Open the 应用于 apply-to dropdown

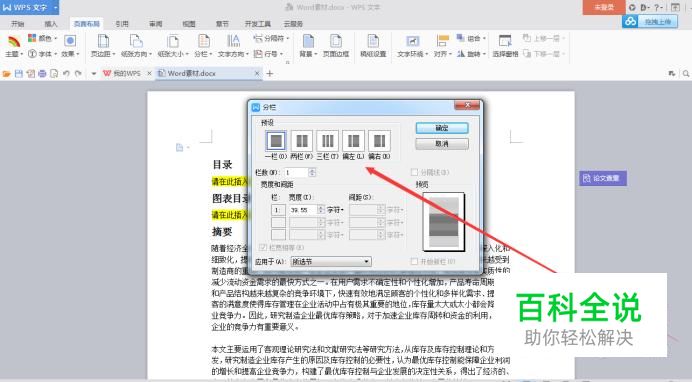point(331,262)
